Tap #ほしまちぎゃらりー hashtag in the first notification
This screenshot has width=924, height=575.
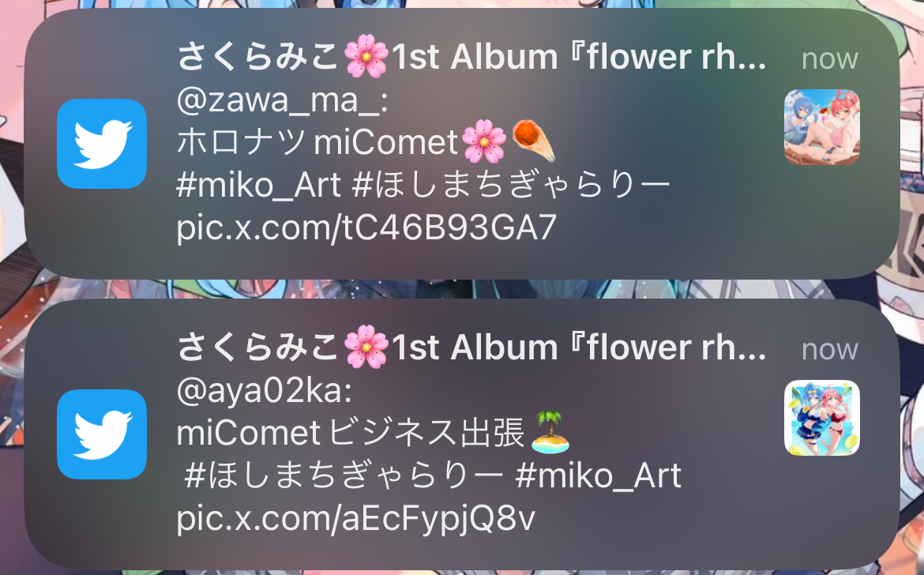[511, 186]
